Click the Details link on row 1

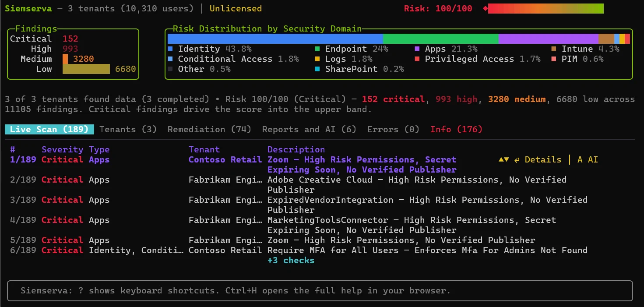tap(537, 159)
